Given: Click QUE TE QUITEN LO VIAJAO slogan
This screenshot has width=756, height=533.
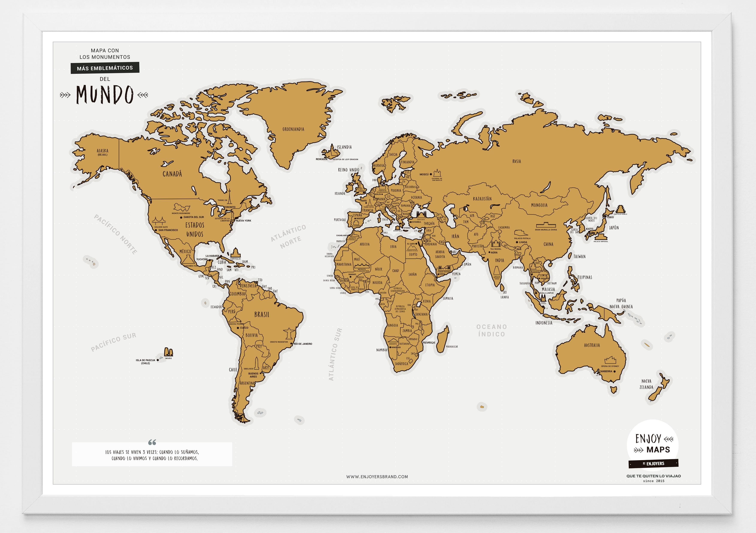Looking at the screenshot, I should click(x=654, y=476).
